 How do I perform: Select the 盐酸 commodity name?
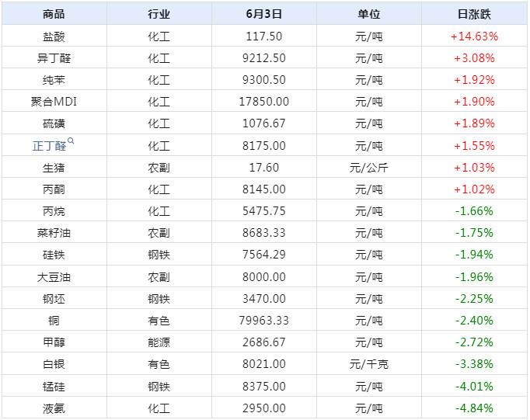54,36
